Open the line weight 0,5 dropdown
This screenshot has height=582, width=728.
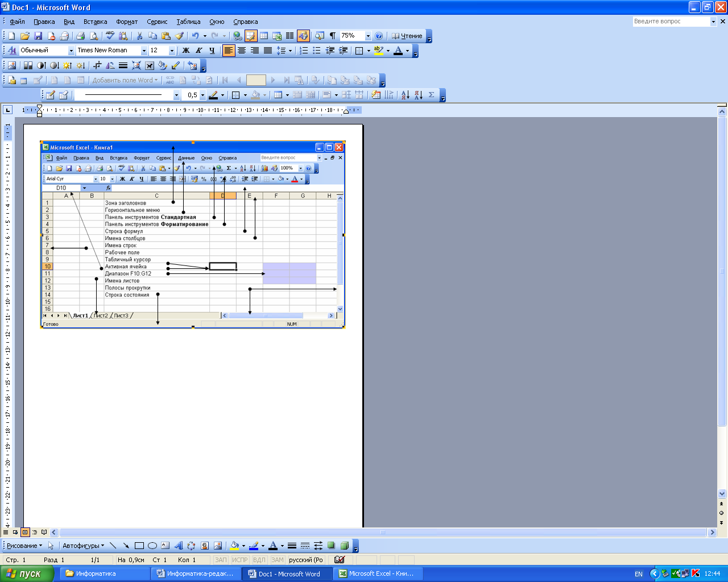coord(202,95)
